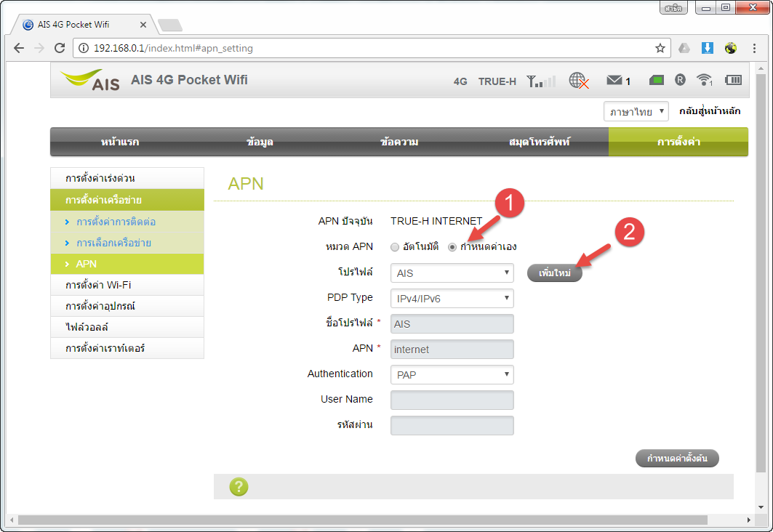Image resolution: width=773 pixels, height=532 pixels.
Task: Open the ข้อความ tab
Action: 399,142
